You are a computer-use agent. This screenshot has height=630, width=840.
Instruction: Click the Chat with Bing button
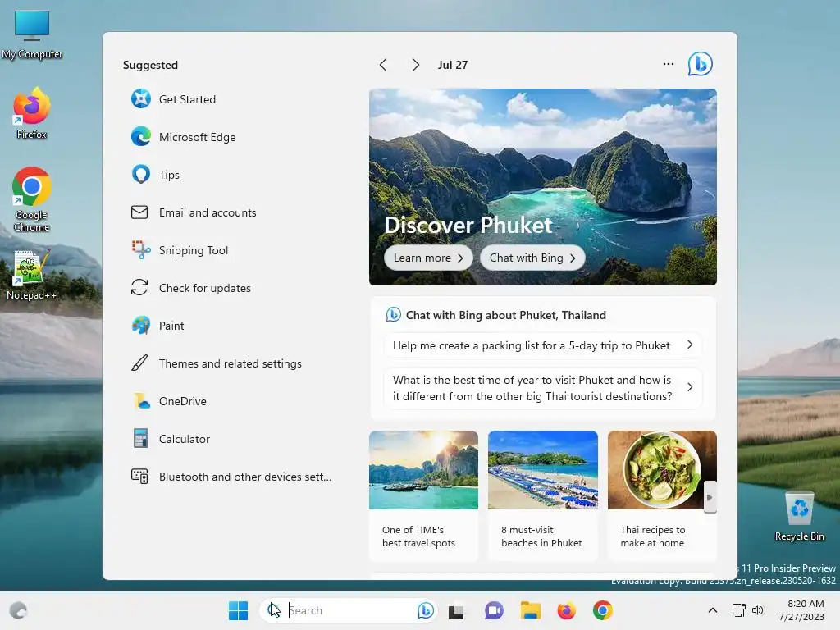pyautogui.click(x=532, y=258)
